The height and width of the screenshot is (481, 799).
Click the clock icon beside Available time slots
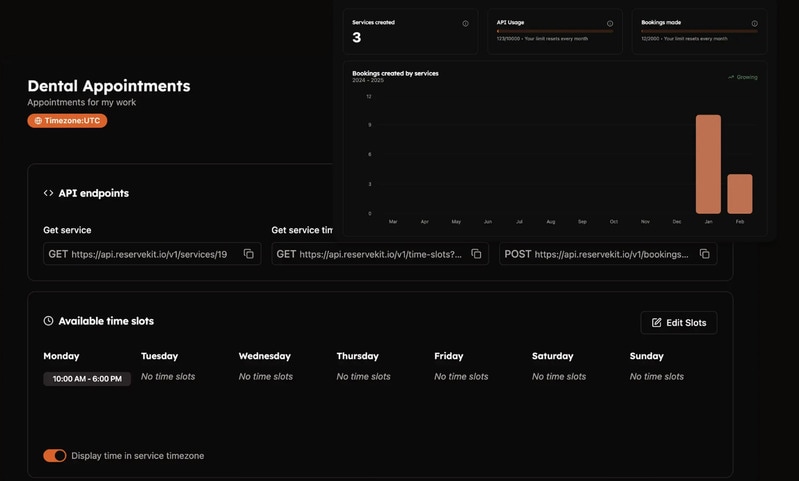coord(48,321)
